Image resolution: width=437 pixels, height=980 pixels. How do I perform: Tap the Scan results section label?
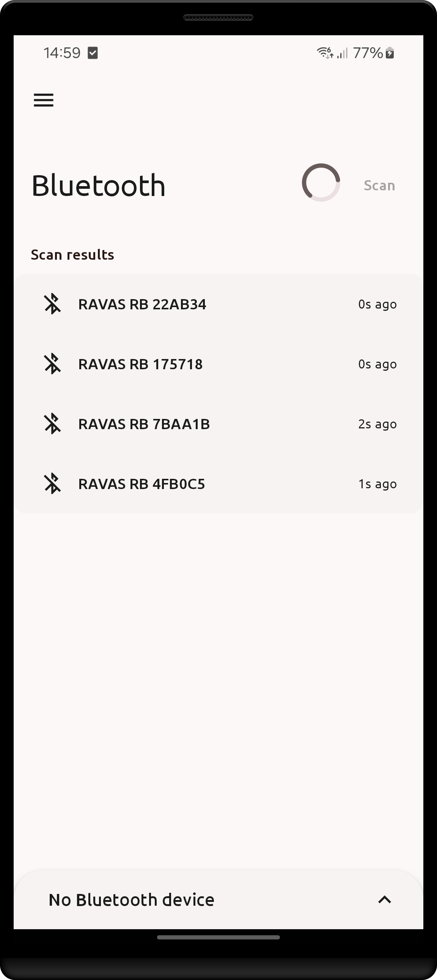pos(72,255)
